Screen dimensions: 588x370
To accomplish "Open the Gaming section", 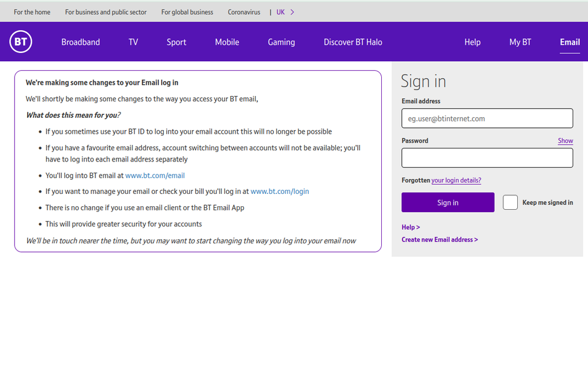I will pyautogui.click(x=281, y=42).
